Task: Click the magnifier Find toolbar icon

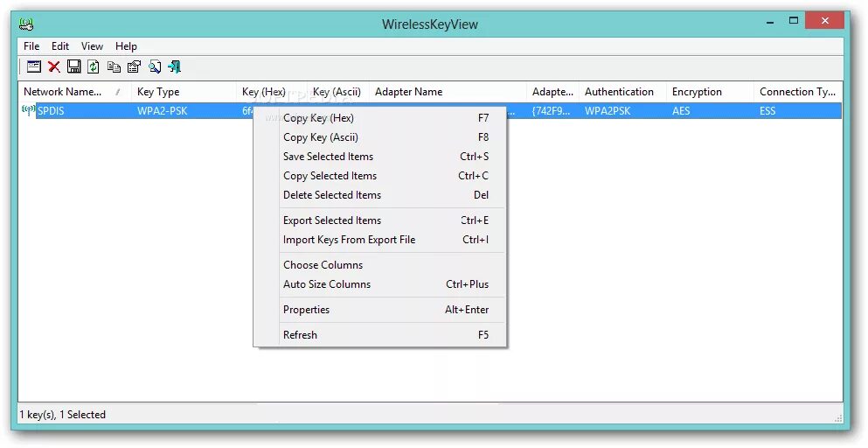Action: pyautogui.click(x=155, y=66)
